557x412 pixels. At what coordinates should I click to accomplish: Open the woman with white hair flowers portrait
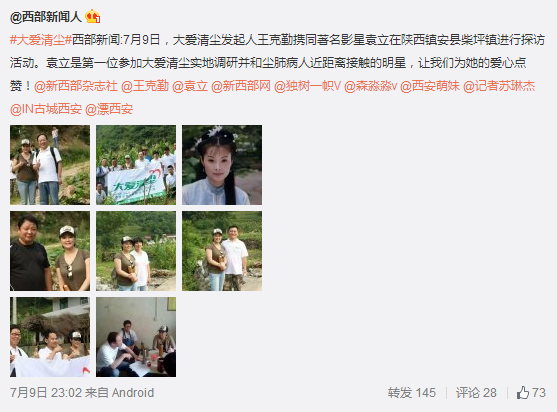(222, 165)
